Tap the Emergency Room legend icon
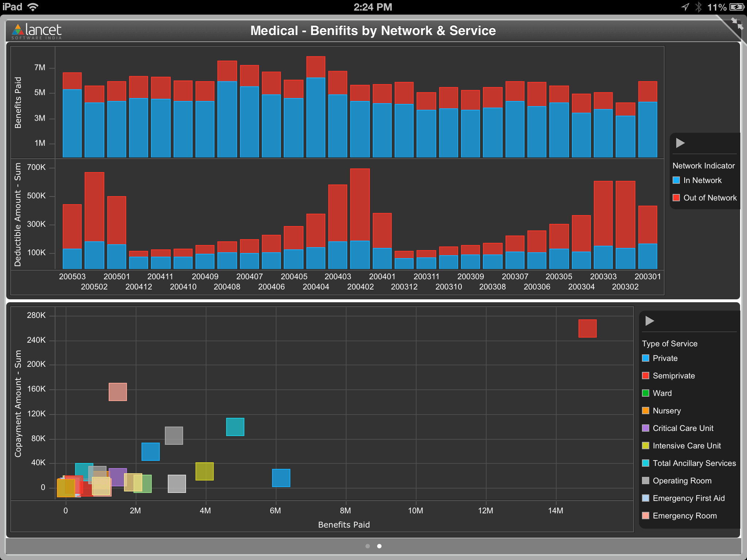 coord(646,516)
